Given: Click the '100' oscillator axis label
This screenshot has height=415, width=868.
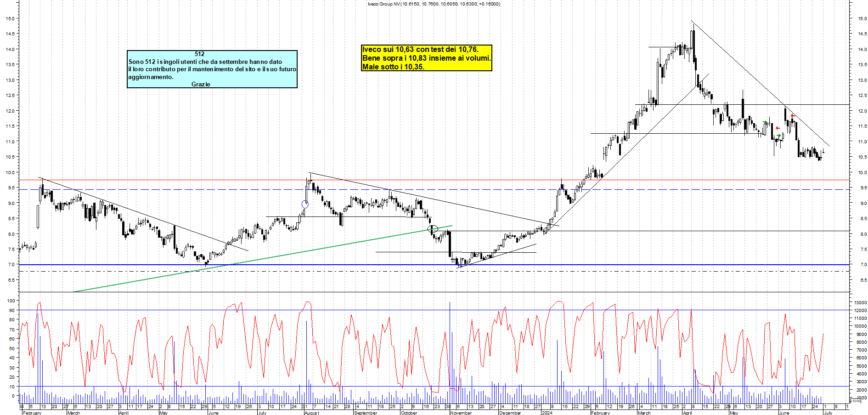Looking at the screenshot, I should click(11, 301).
